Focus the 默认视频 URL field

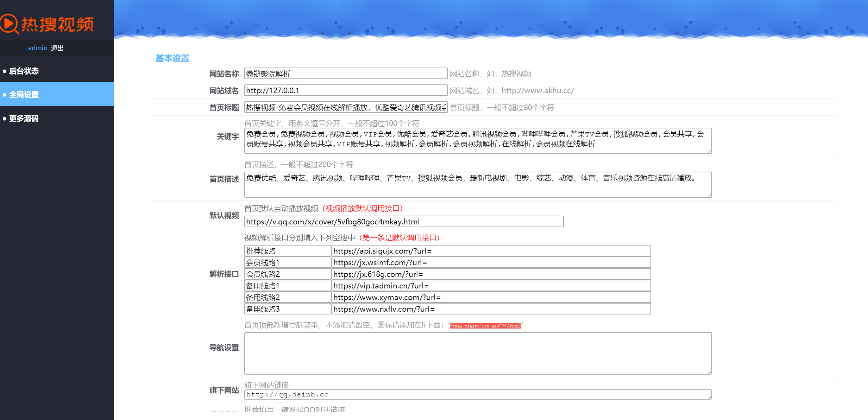[404, 222]
